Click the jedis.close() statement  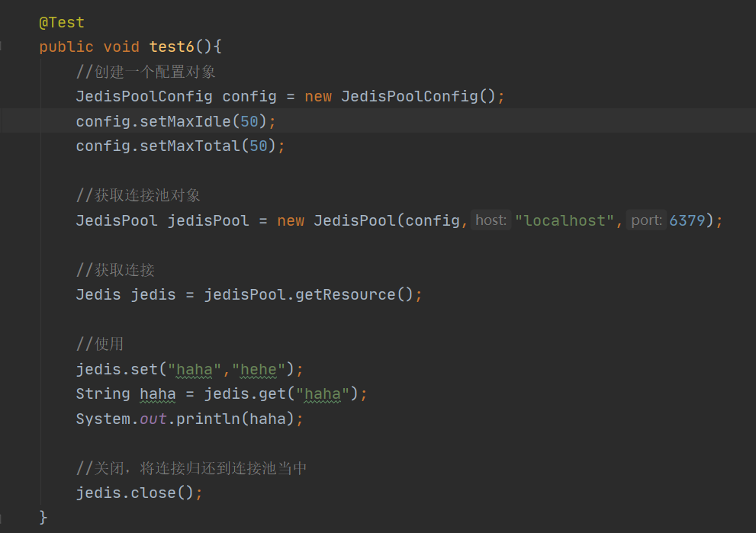tap(140, 493)
